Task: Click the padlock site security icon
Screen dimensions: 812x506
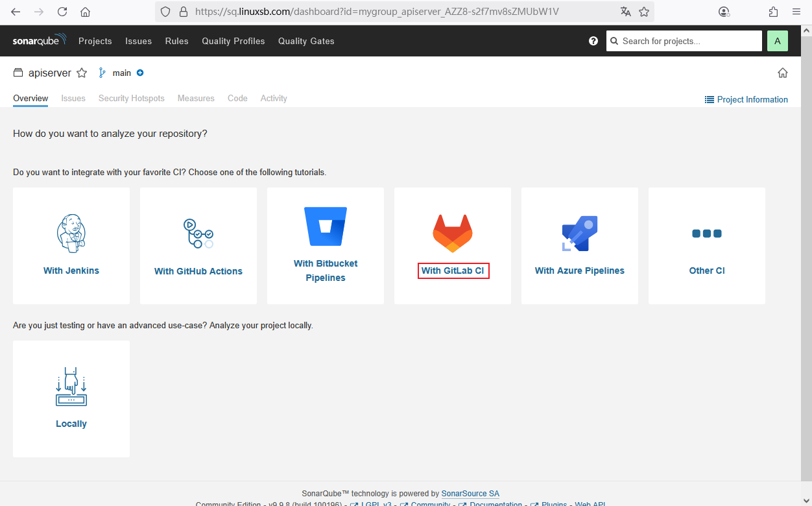Action: (183, 12)
